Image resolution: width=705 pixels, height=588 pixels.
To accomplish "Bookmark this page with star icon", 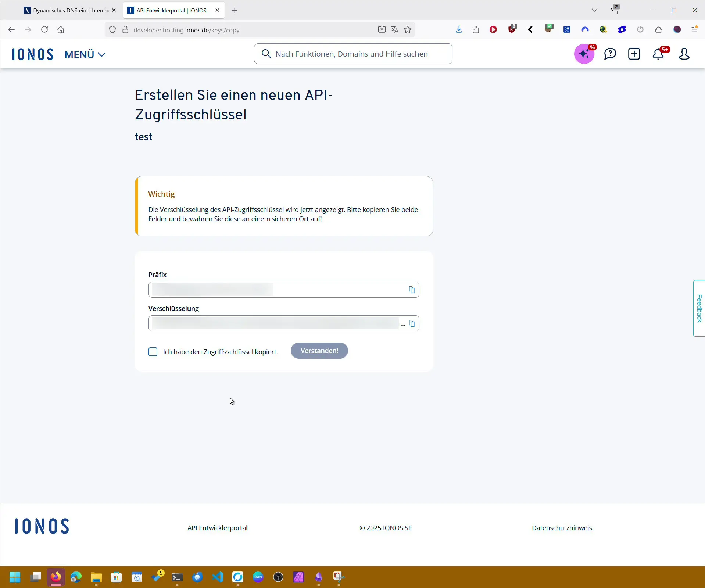I will coord(408,30).
